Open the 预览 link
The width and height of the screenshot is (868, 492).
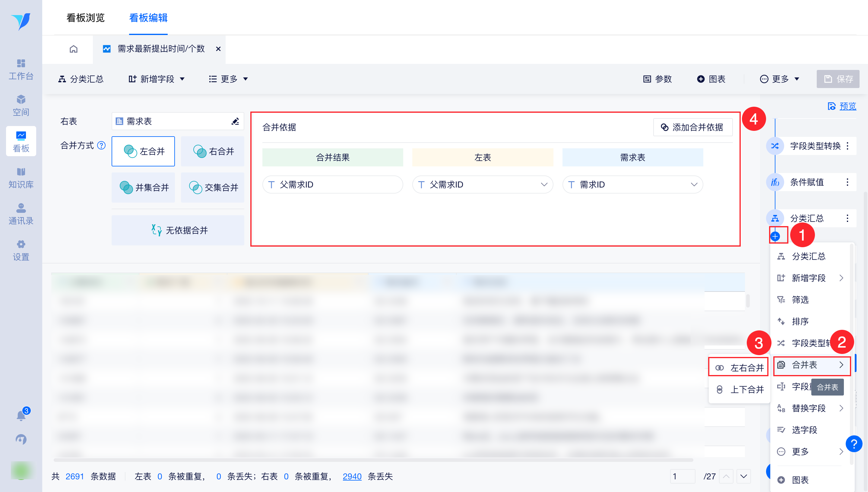[847, 106]
